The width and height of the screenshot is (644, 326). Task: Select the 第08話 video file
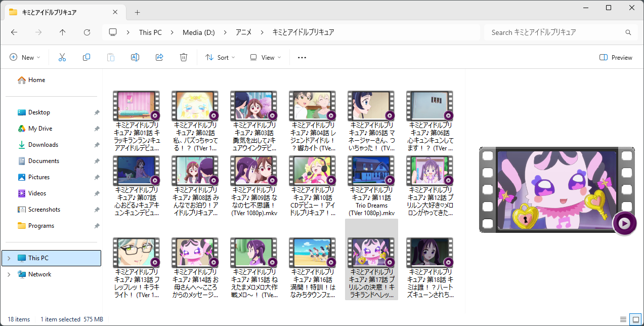click(195, 186)
